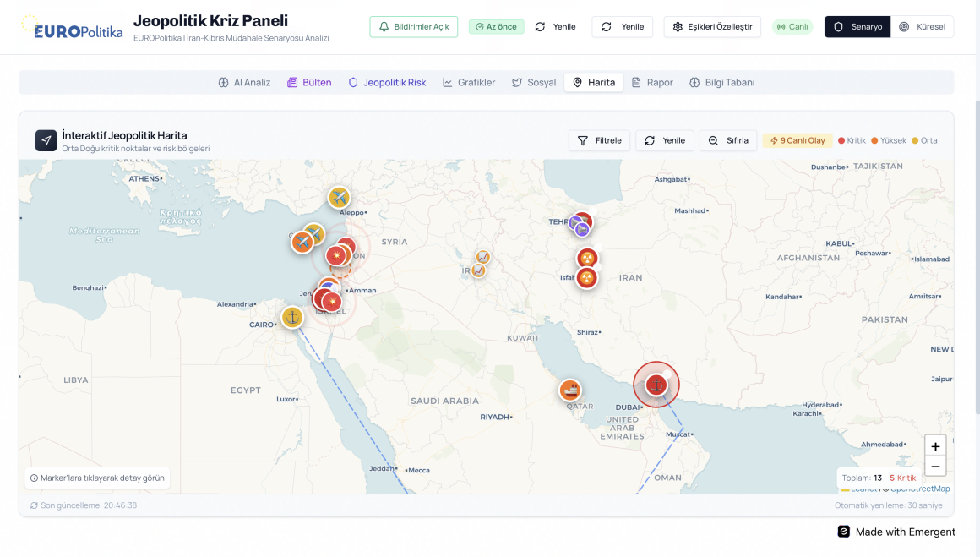Click the Made with Emergent badge
The height and width of the screenshot is (557, 980).
click(896, 532)
